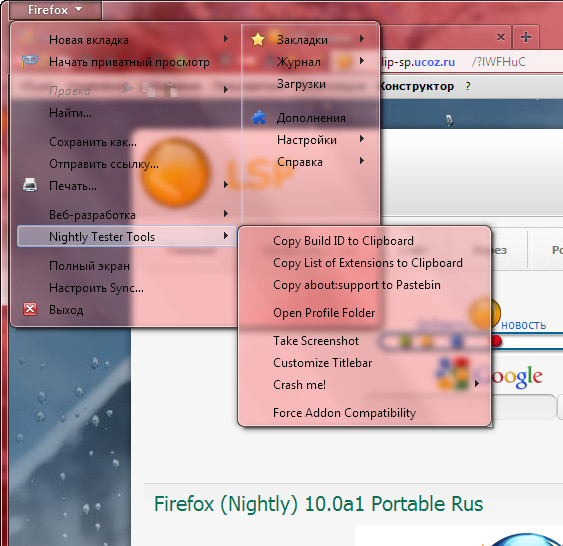Click the Crash me! entry
Viewport: 563px width, 546px height.
click(x=299, y=385)
